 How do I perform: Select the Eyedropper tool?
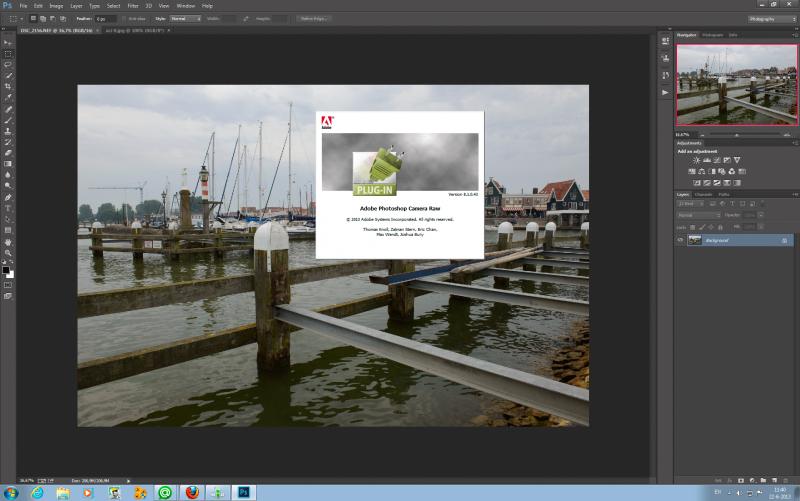pos(8,97)
